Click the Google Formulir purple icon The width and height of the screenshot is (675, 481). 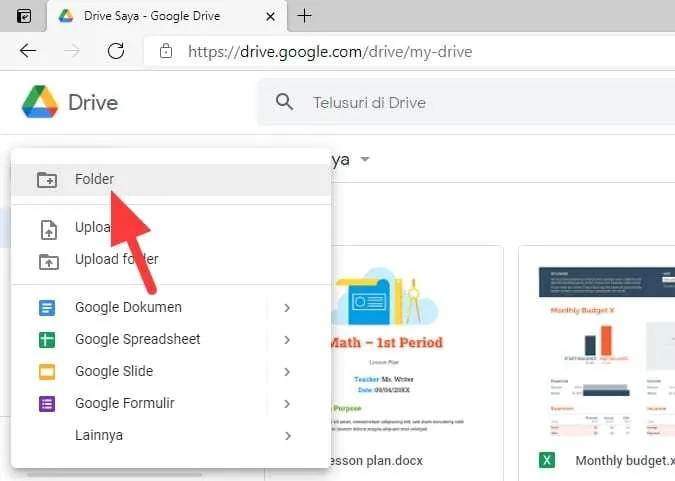(47, 404)
